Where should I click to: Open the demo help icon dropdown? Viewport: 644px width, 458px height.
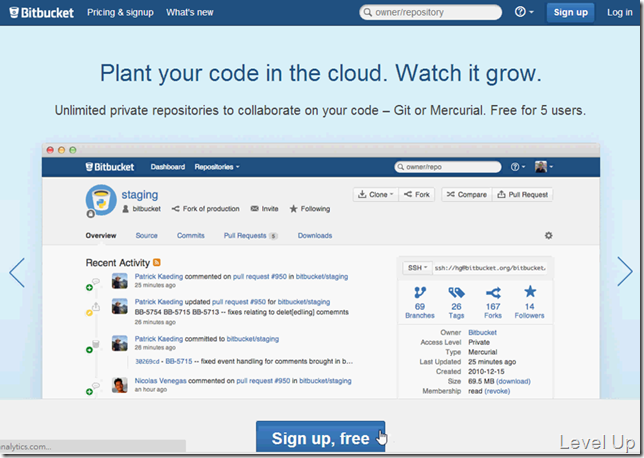[518, 167]
